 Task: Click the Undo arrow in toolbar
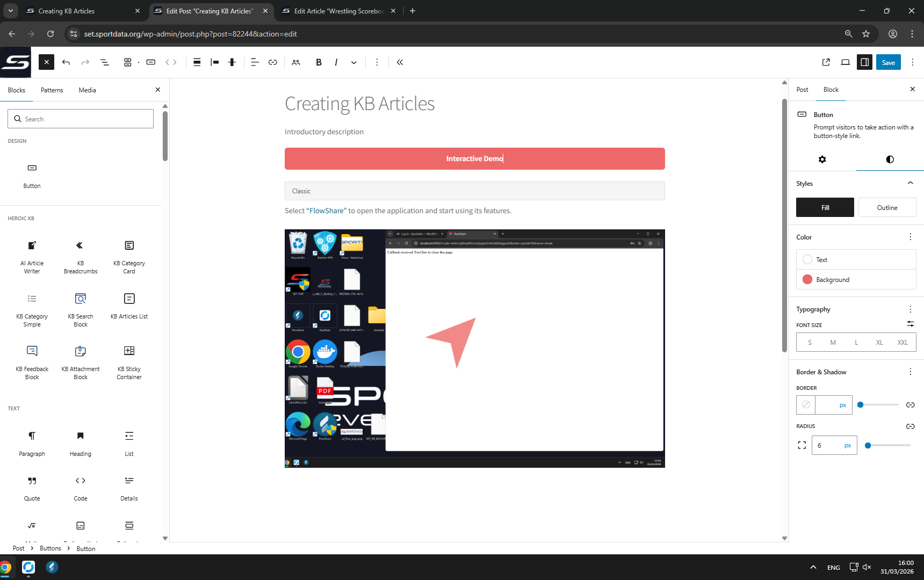coord(66,62)
